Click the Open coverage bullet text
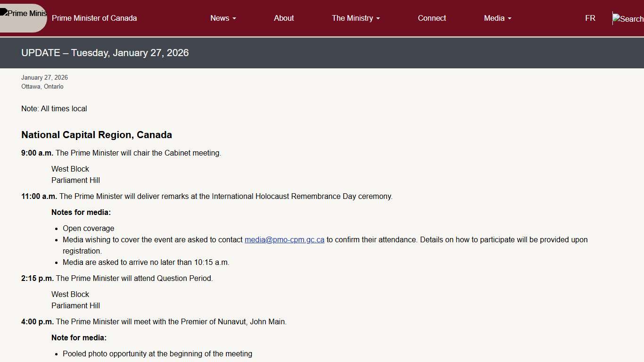The image size is (644, 362). (x=88, y=228)
